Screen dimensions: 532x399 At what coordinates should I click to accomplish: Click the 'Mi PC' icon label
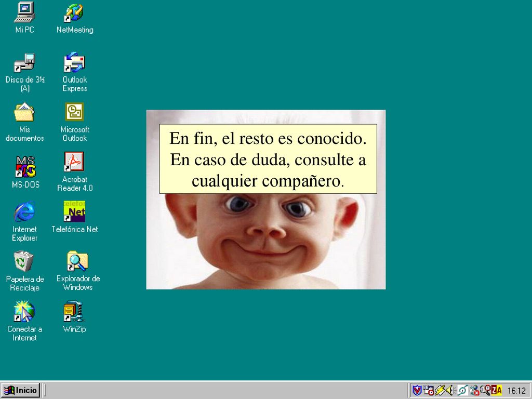(x=24, y=30)
